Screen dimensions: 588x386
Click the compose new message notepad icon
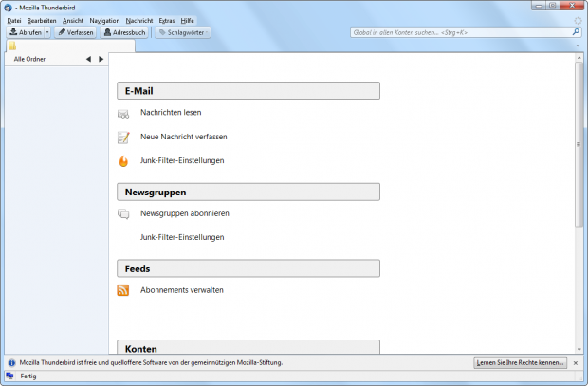pos(123,138)
